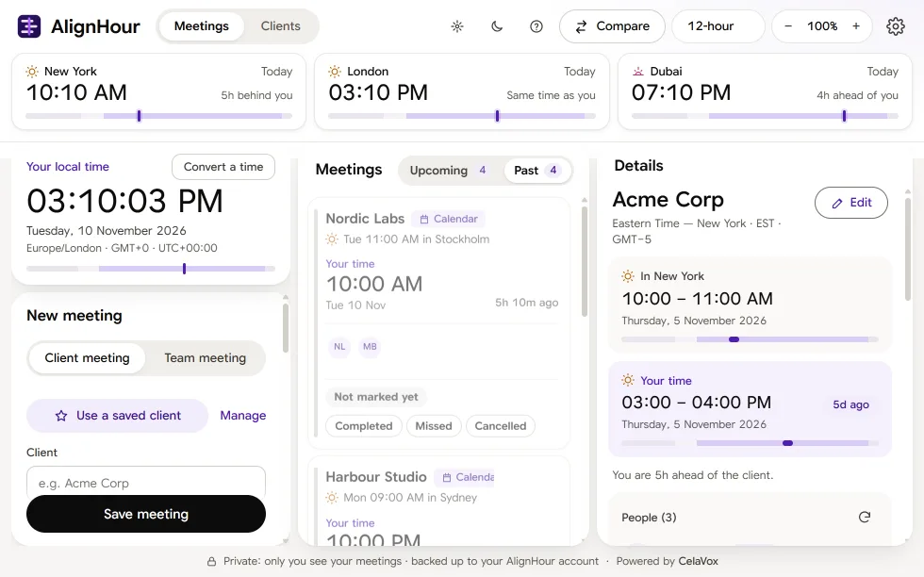The image size is (924, 577).
Task: Click the New York timeline slider
Action: pyautogui.click(x=159, y=116)
